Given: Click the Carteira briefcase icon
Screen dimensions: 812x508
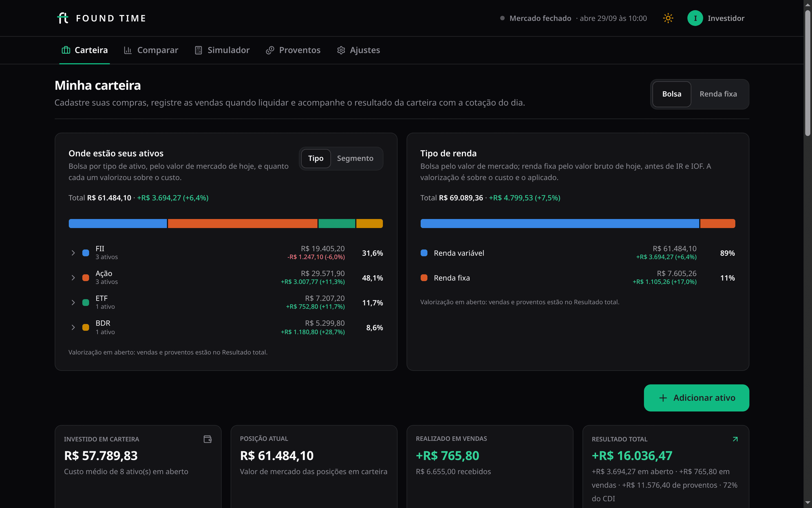Looking at the screenshot, I should pyautogui.click(x=66, y=50).
